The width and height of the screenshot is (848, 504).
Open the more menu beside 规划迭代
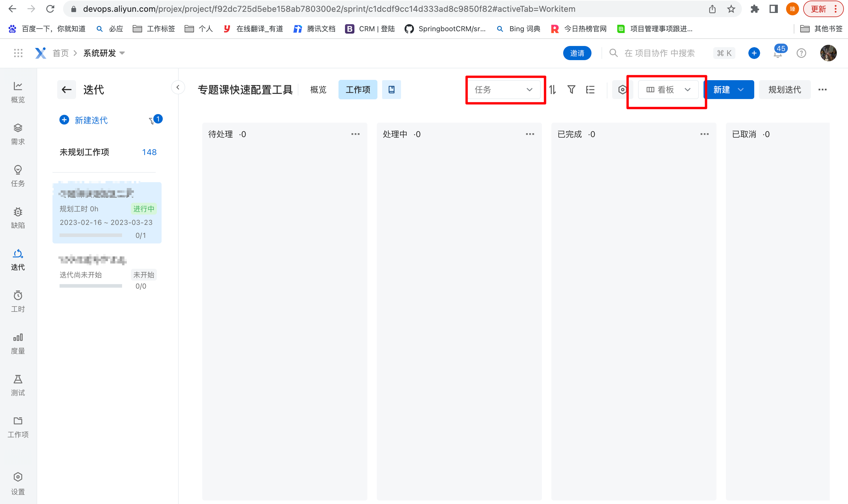tap(823, 90)
